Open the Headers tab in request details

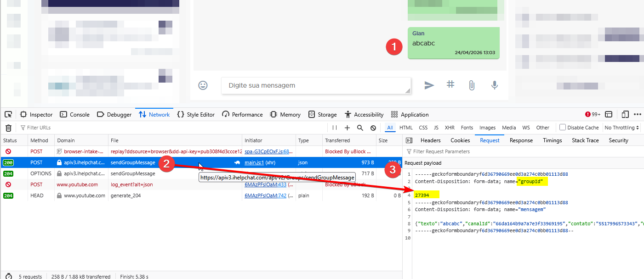coord(430,140)
